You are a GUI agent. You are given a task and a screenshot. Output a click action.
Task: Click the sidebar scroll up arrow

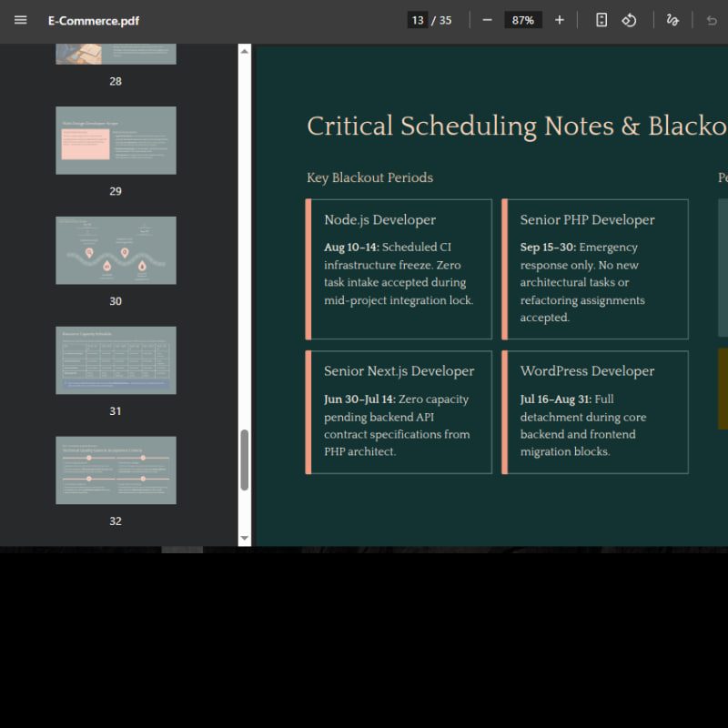click(x=244, y=51)
